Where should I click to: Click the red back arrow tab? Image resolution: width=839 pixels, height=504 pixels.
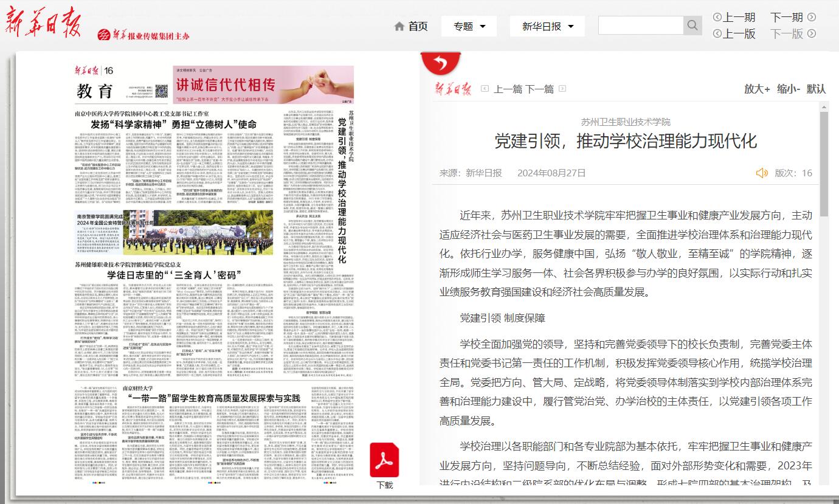[441, 63]
